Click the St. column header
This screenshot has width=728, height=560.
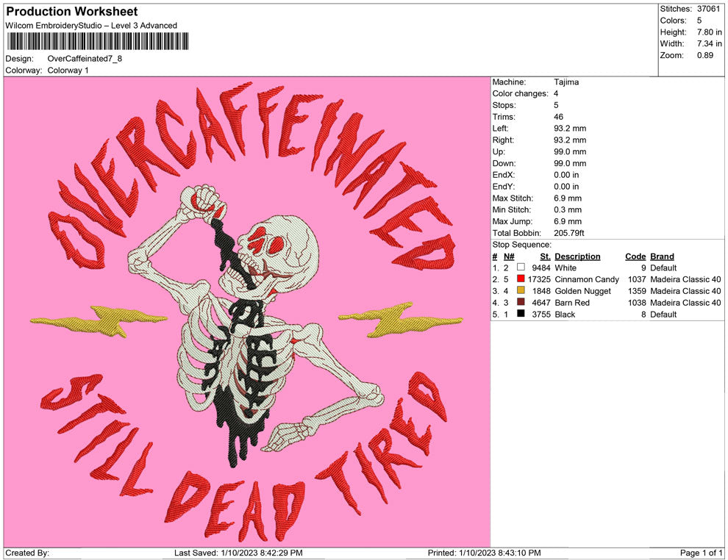click(545, 256)
